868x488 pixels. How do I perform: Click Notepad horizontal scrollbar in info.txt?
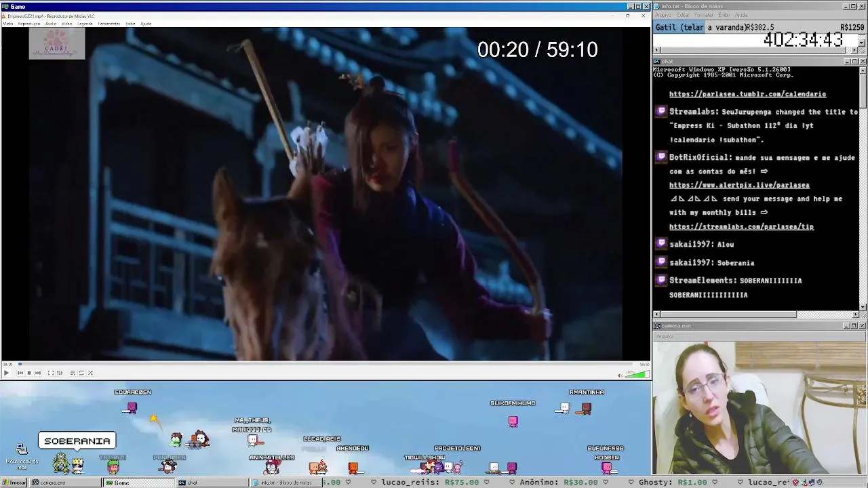click(x=755, y=50)
